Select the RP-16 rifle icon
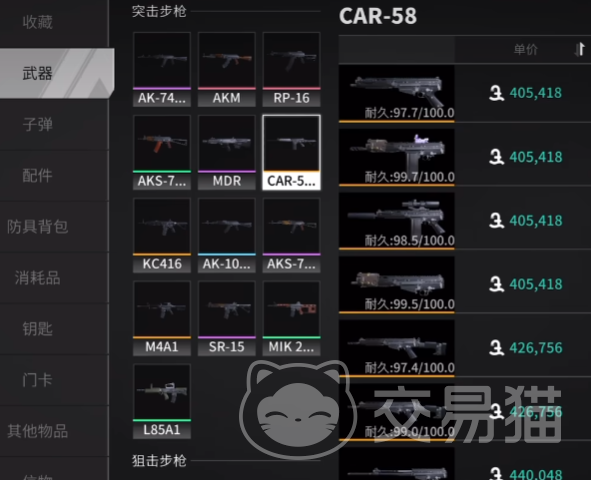591x480 pixels. pos(291,69)
